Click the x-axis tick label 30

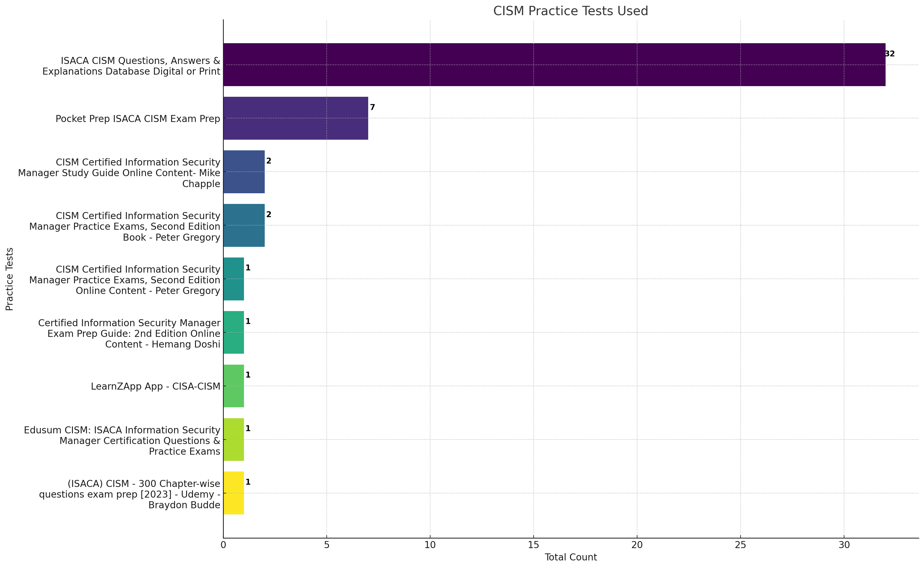click(x=844, y=545)
